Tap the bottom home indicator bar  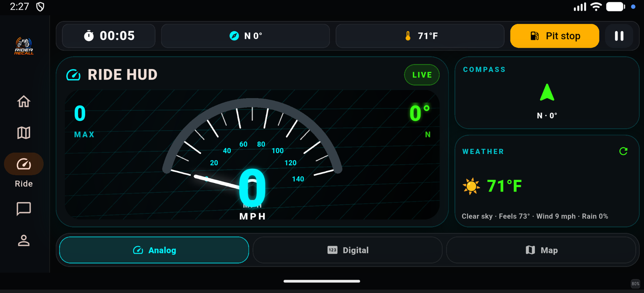click(x=322, y=281)
